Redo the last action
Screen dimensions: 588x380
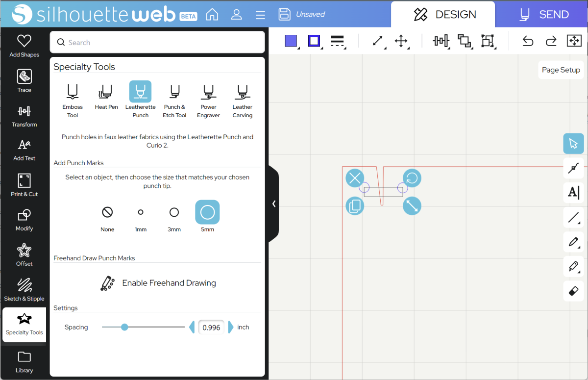pos(551,41)
